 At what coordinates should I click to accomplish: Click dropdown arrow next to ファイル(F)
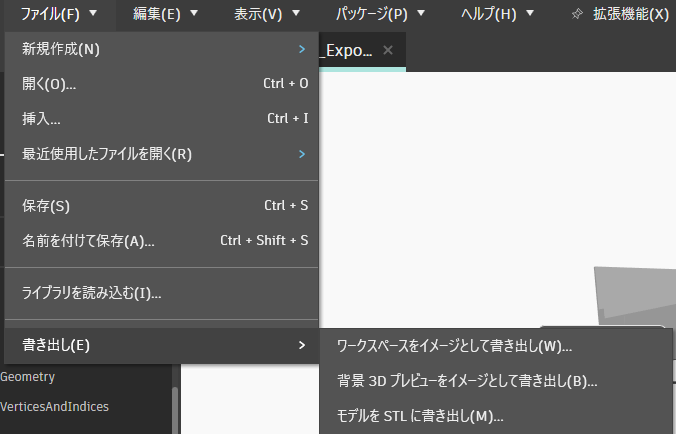(93, 13)
